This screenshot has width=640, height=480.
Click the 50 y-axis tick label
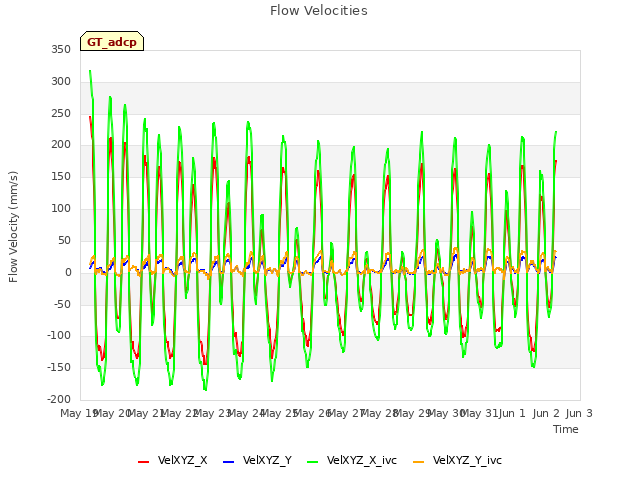tap(64, 240)
